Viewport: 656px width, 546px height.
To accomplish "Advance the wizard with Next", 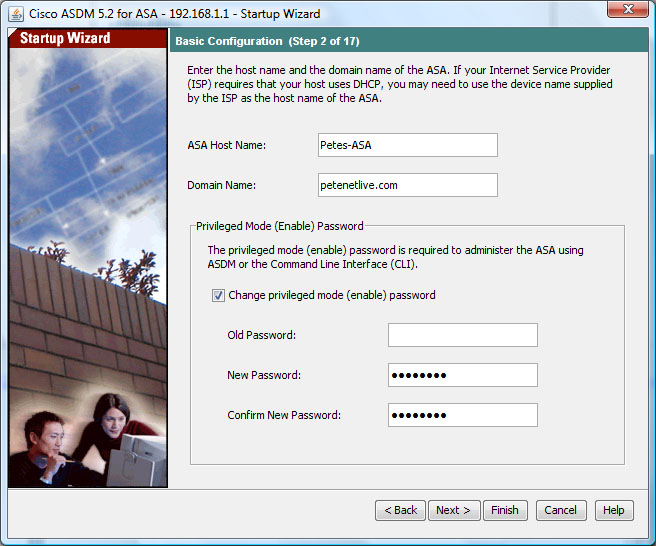I will coord(454,510).
